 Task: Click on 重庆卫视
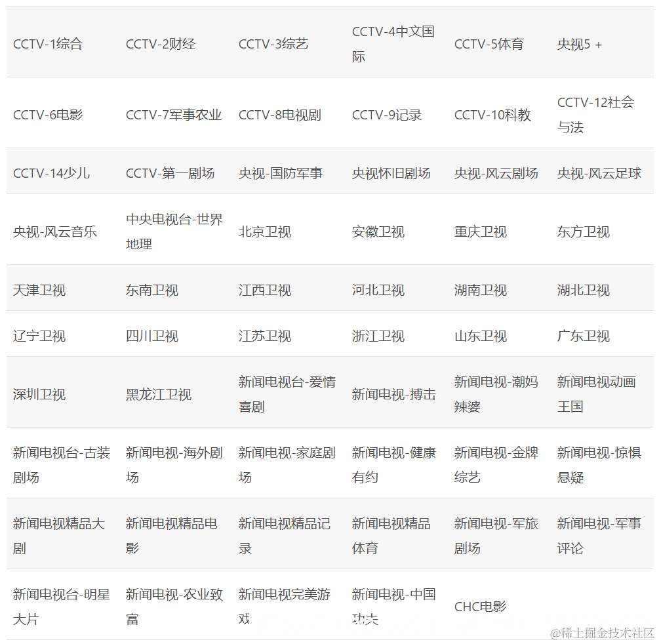pos(481,231)
